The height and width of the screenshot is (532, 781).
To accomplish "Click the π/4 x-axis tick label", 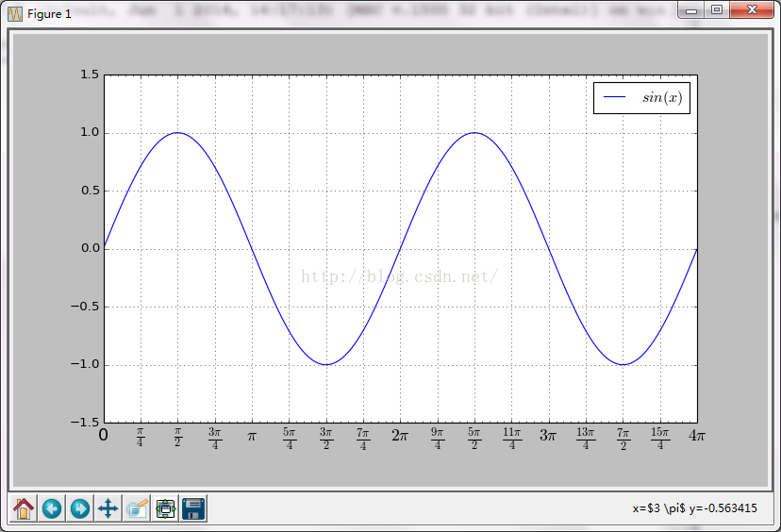I will pos(140,437).
